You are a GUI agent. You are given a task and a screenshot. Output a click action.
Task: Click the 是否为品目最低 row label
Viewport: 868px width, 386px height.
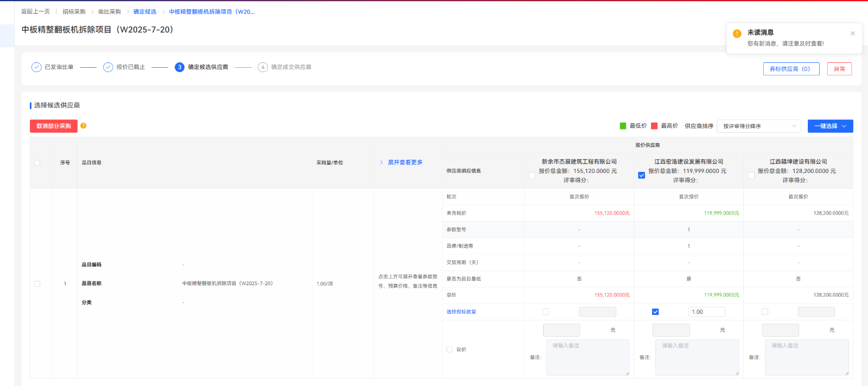pos(464,279)
